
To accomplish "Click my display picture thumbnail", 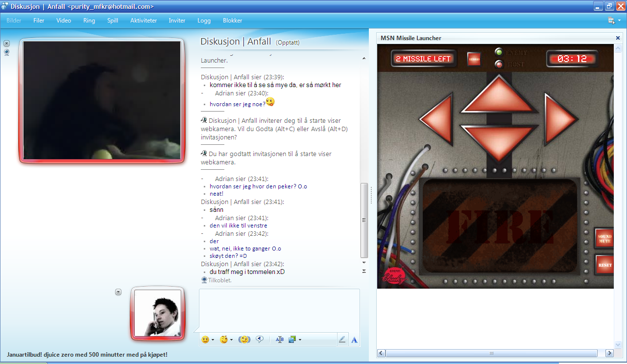I will [158, 313].
